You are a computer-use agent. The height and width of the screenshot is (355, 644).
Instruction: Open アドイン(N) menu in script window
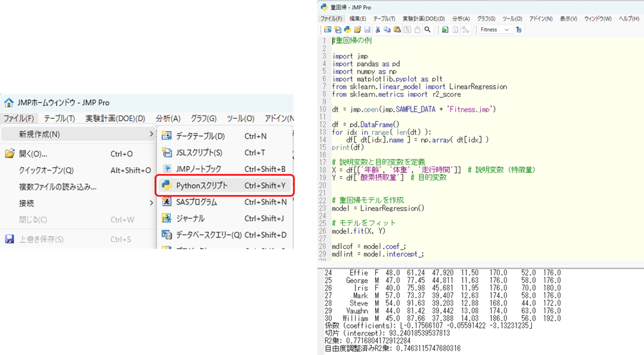541,19
